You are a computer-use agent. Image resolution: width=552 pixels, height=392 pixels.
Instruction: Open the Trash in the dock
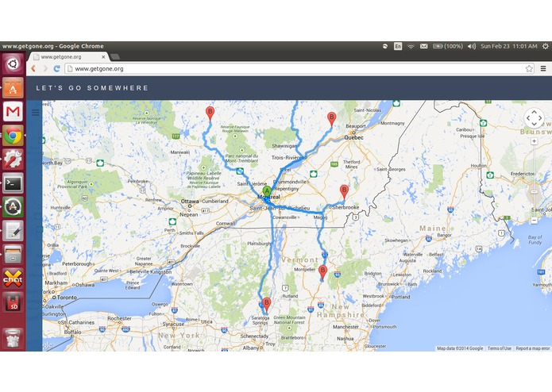click(x=13, y=338)
